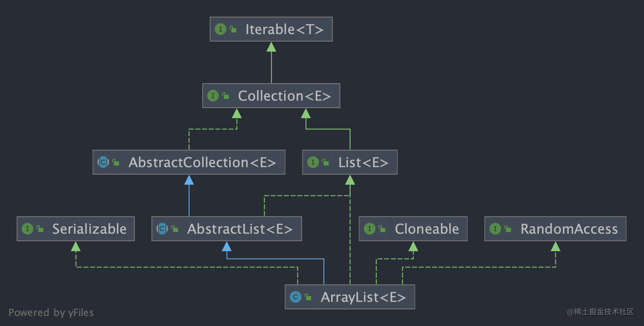Click the interface badge icon on Cloneable
Image resolution: width=644 pixels, height=326 pixels.
point(369,229)
